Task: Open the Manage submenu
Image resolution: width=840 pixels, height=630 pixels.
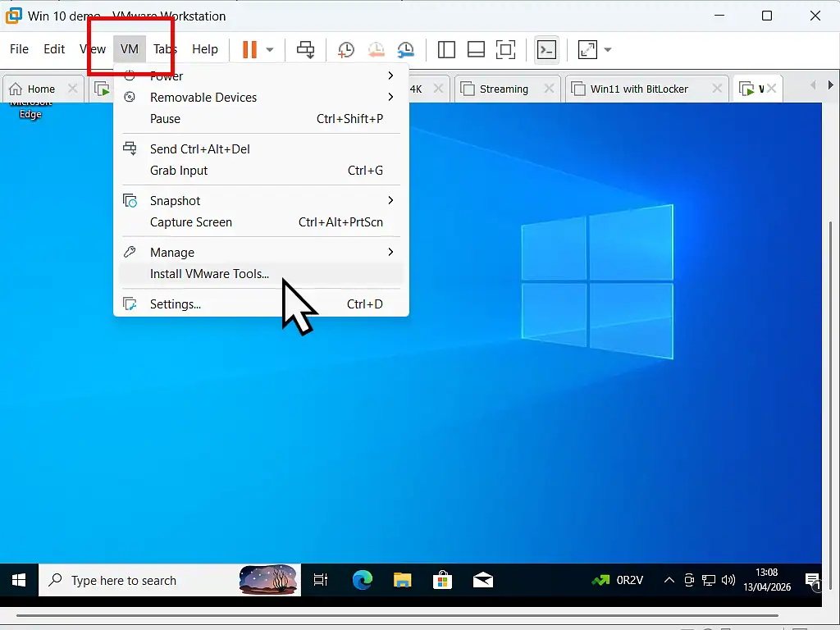Action: click(172, 252)
